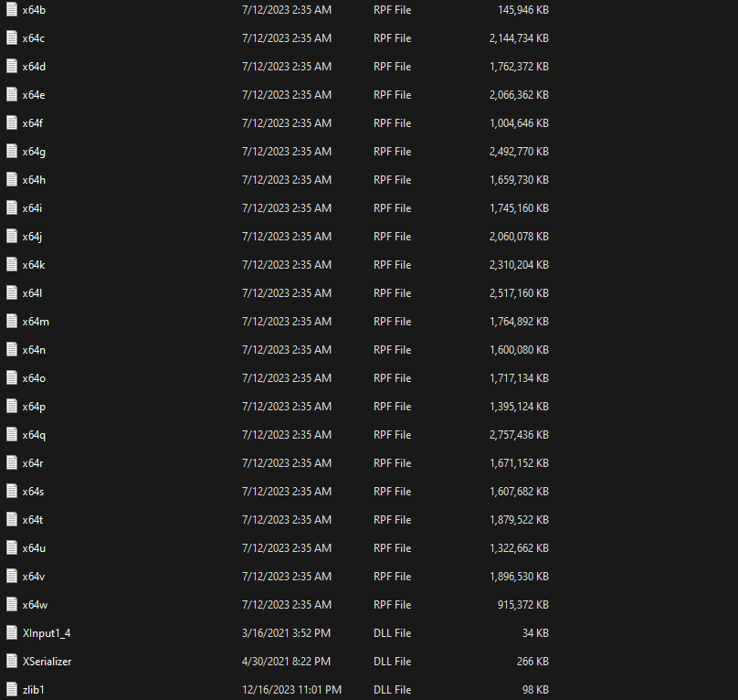Click the x64s file name
Viewport: 738px width, 700px height.
click(x=34, y=492)
